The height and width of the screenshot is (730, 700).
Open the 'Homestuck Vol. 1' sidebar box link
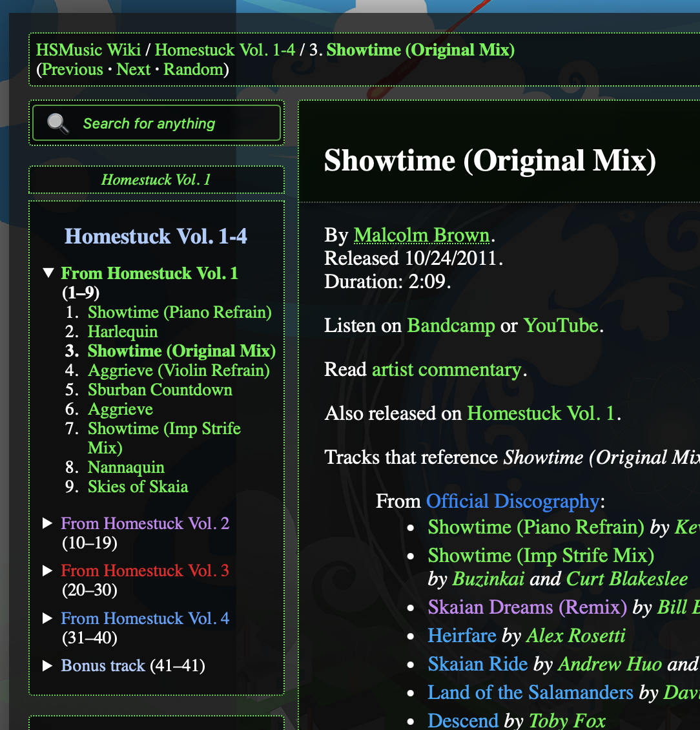(156, 180)
